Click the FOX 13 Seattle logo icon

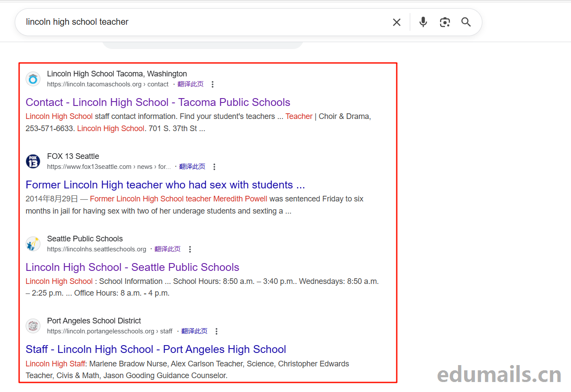33,161
